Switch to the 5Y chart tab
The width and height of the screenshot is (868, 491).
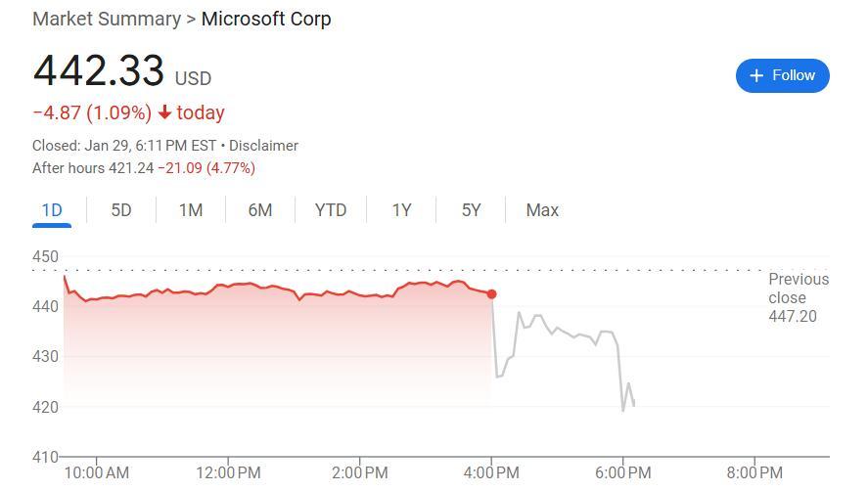click(472, 210)
